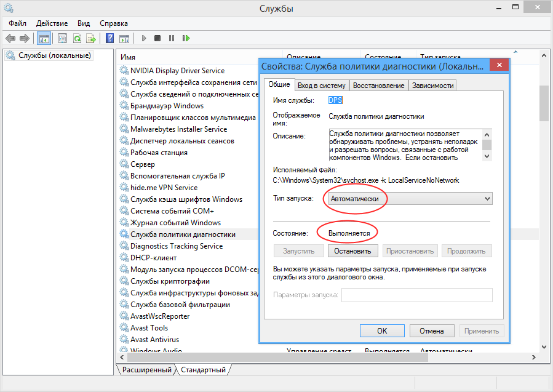
Task: Click the Restart Service toolbar icon
Action: [186, 38]
